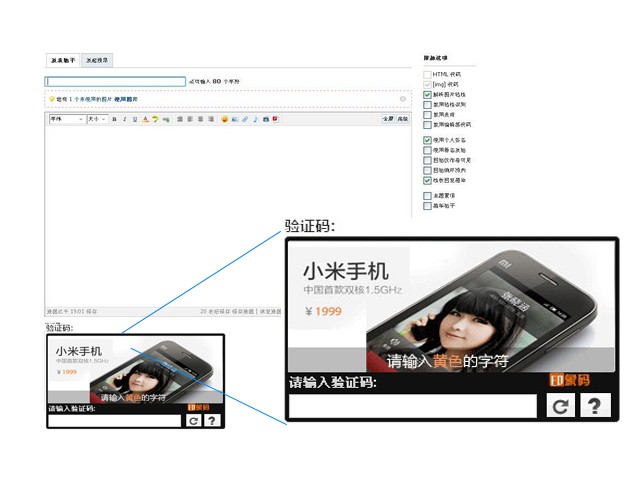Click the blue use image link
This screenshot has height=485, width=644.
tap(126, 99)
